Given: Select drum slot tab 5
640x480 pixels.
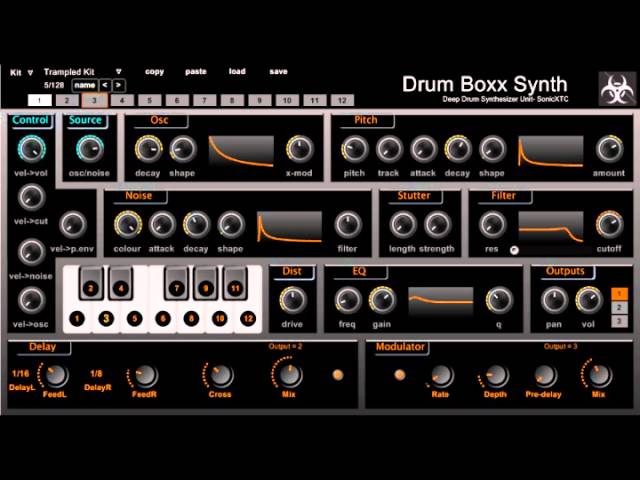Looking at the screenshot, I should (x=149, y=100).
